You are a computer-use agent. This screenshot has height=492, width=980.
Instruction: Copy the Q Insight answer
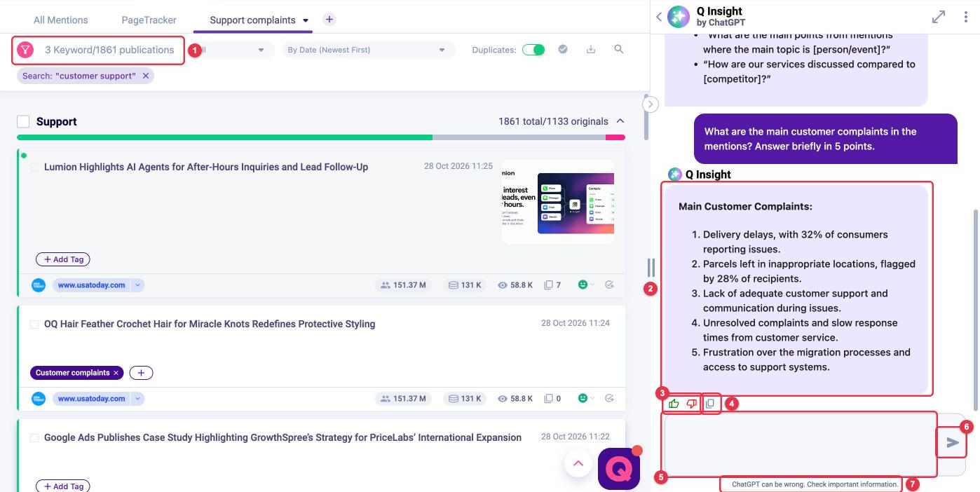[710, 404]
